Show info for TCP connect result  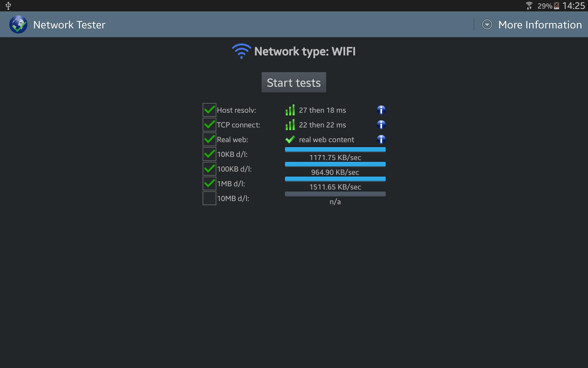tap(381, 125)
